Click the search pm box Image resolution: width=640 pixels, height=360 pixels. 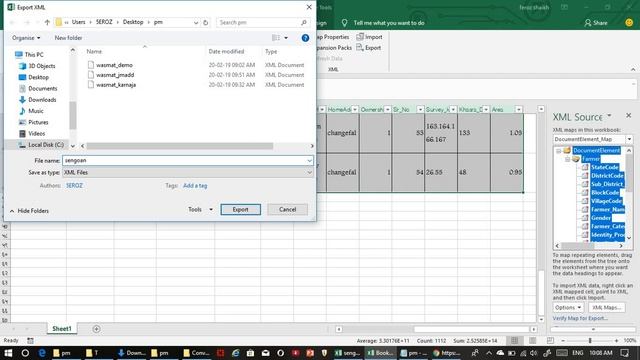tap(262, 22)
